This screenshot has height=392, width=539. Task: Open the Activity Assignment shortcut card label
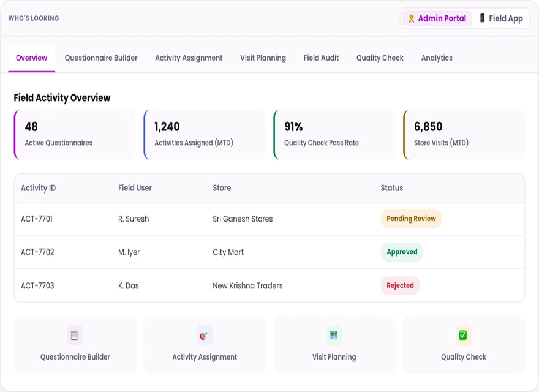(205, 357)
